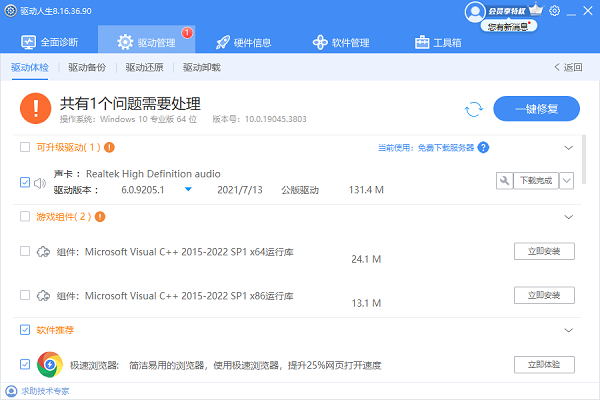Click the x86 runtime component icon

point(43,296)
